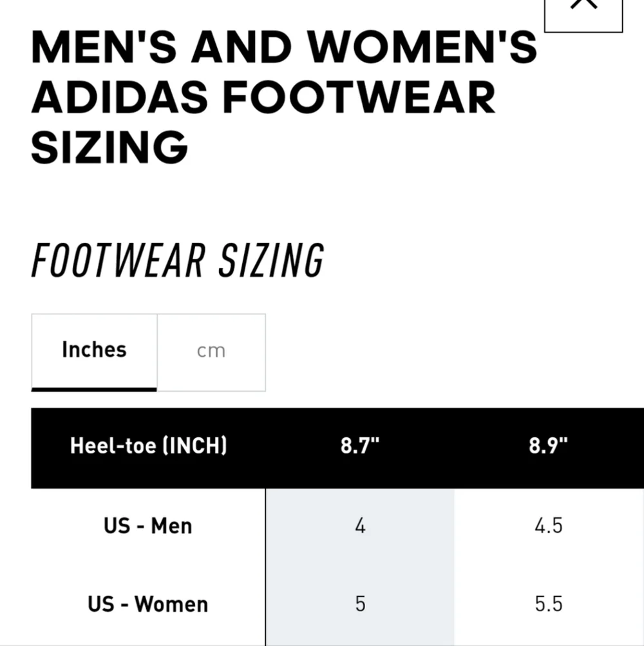Switch to the cm unit tab

click(211, 352)
